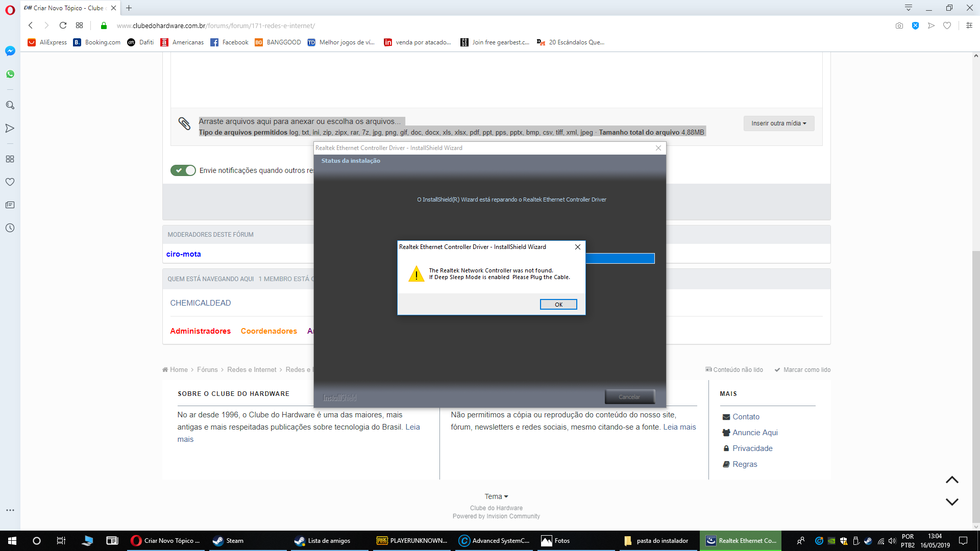Open the tab menu icon in title bar
The image size is (980, 551).
click(909, 8)
